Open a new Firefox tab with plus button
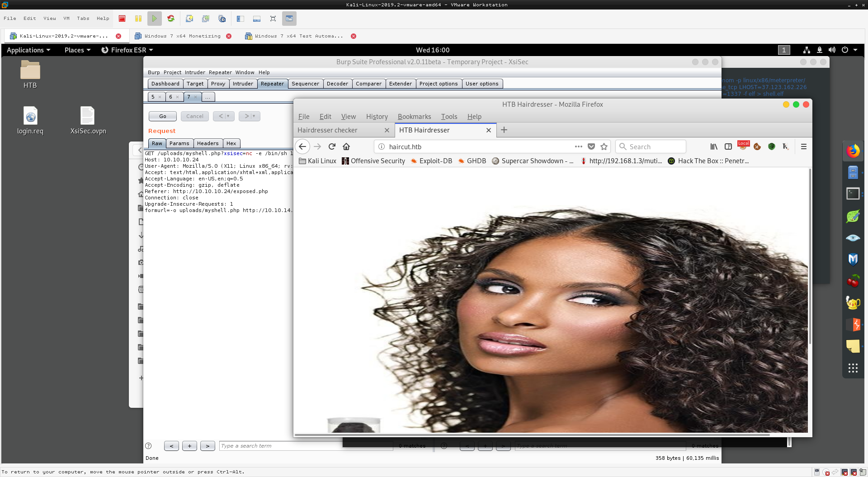 [x=504, y=130]
